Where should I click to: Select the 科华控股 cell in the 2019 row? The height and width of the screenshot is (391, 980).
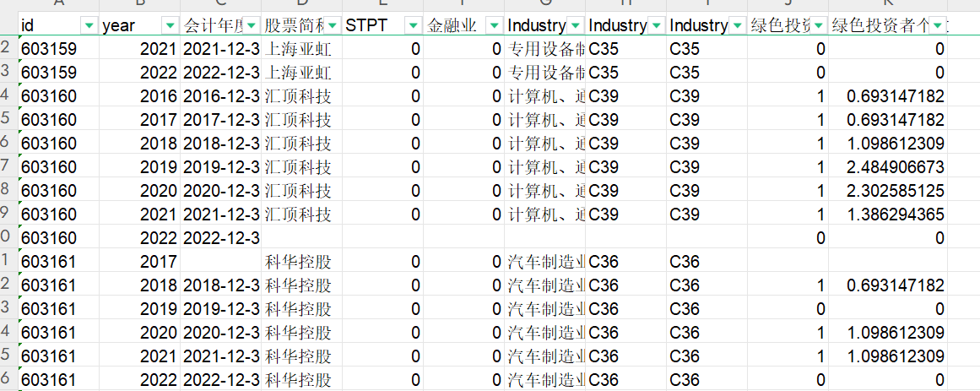tap(298, 310)
